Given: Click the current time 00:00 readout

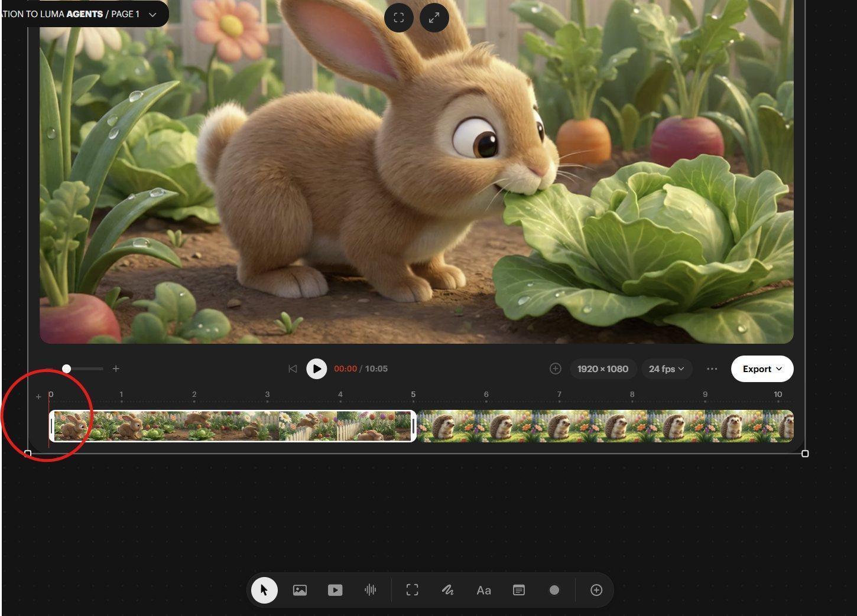Looking at the screenshot, I should click(345, 369).
